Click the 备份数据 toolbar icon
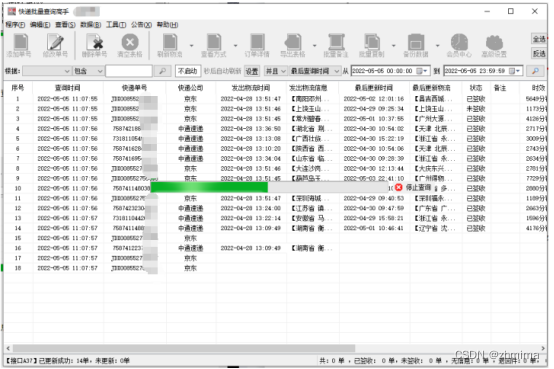Viewport: 554px width, 369px height. coord(416,43)
